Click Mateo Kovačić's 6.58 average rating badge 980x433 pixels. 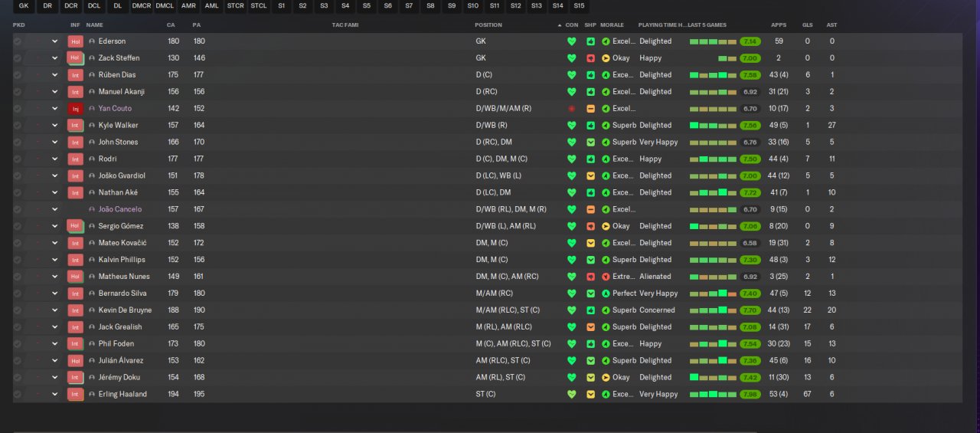(x=750, y=243)
